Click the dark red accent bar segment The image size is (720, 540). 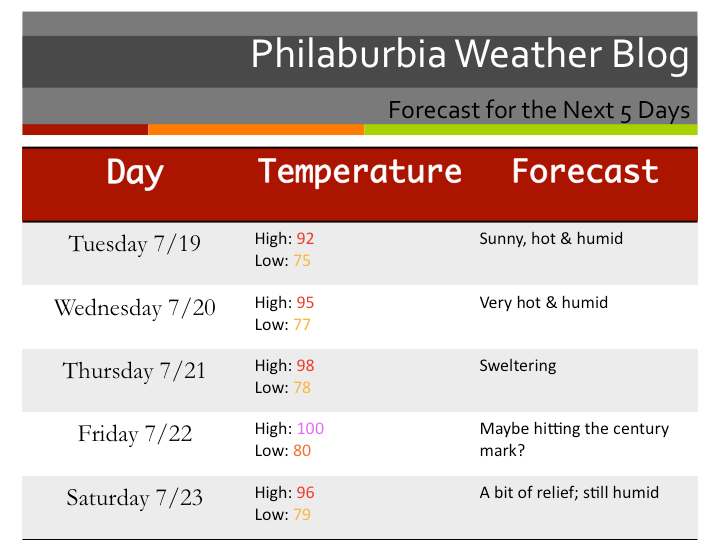point(85,129)
